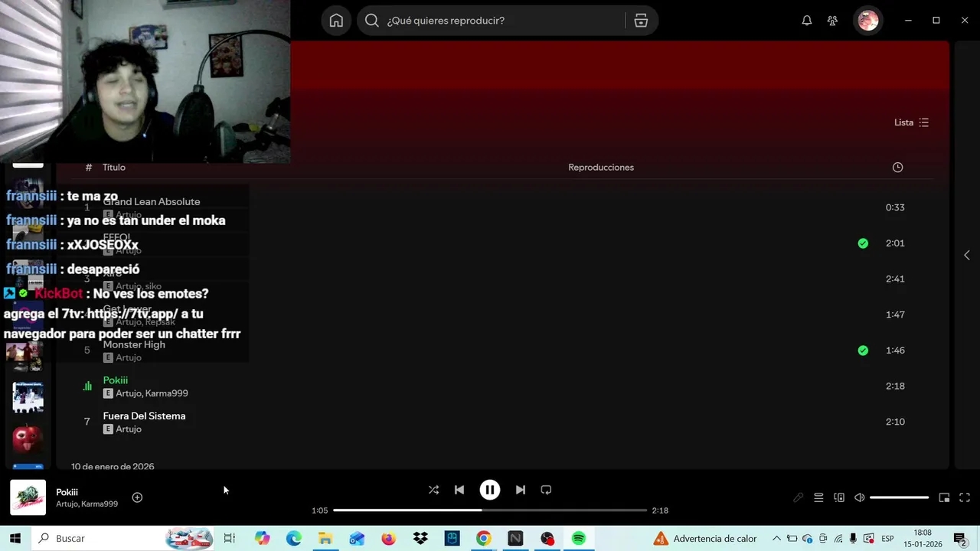This screenshot has width=980, height=551.
Task: Open Windows notification center
Action: tap(960, 539)
